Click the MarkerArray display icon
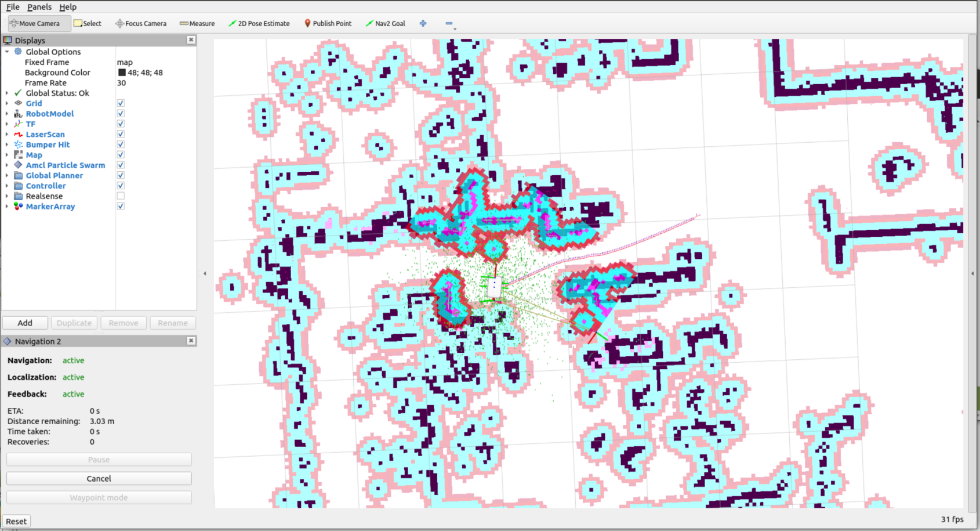This screenshot has width=980, height=531. [18, 207]
